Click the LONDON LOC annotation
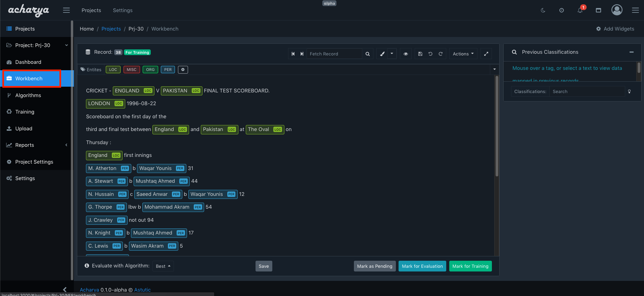644x296 pixels. click(x=105, y=103)
